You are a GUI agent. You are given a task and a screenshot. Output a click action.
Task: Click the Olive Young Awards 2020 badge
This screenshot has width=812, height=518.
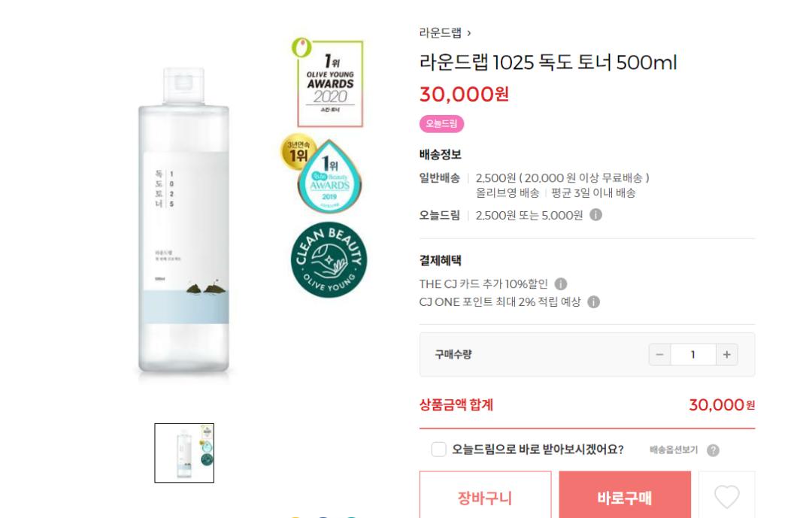point(329,83)
